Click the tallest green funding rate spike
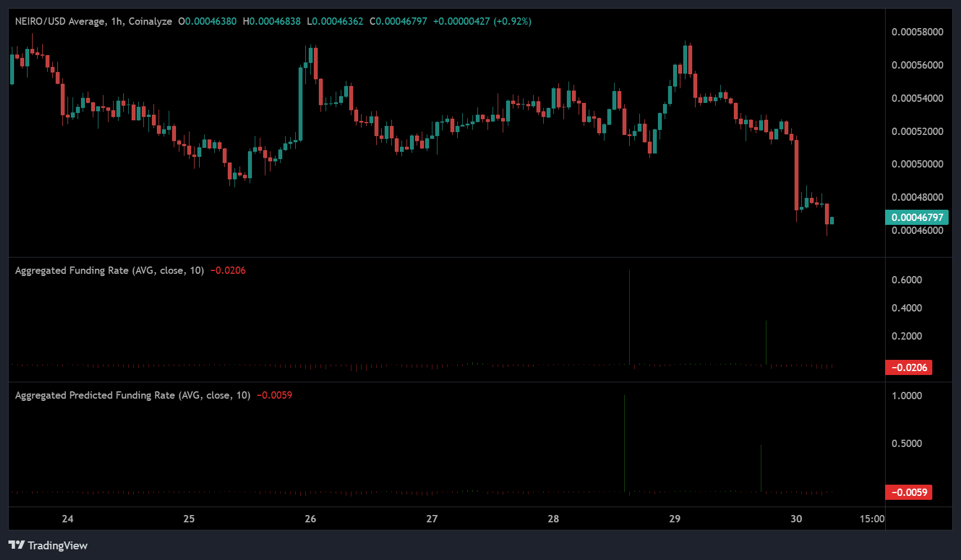 pyautogui.click(x=629, y=317)
